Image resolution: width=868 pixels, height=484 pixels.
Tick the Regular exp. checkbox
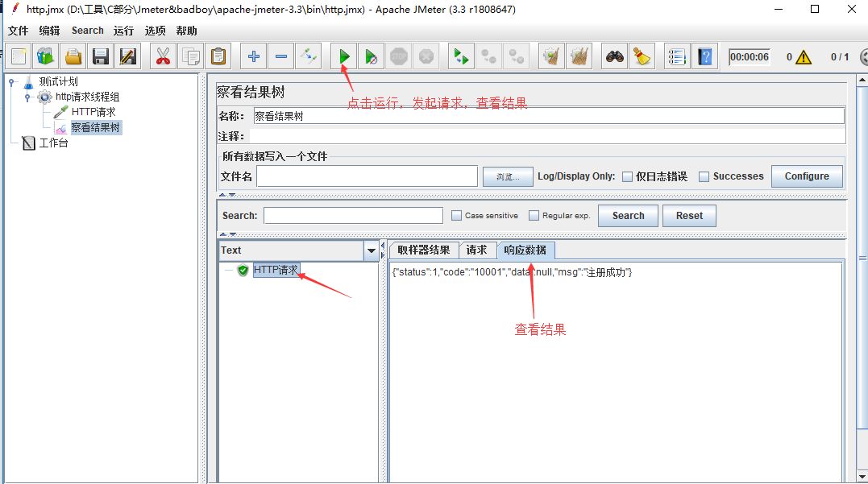pyautogui.click(x=534, y=216)
